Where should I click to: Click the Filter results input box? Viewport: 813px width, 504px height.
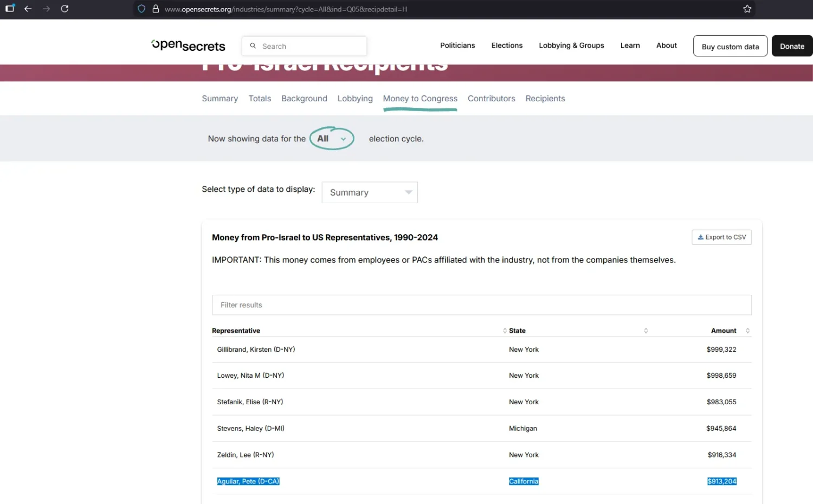[x=482, y=305]
